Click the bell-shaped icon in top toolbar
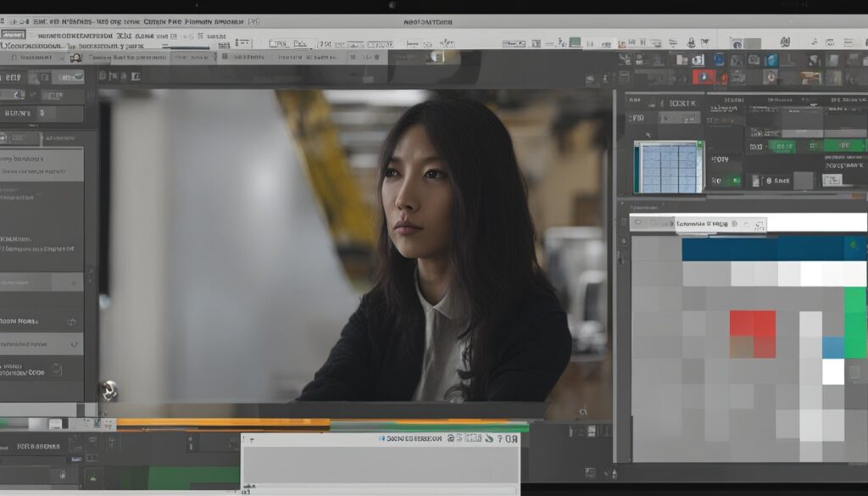This screenshot has height=496, width=868. (x=691, y=42)
